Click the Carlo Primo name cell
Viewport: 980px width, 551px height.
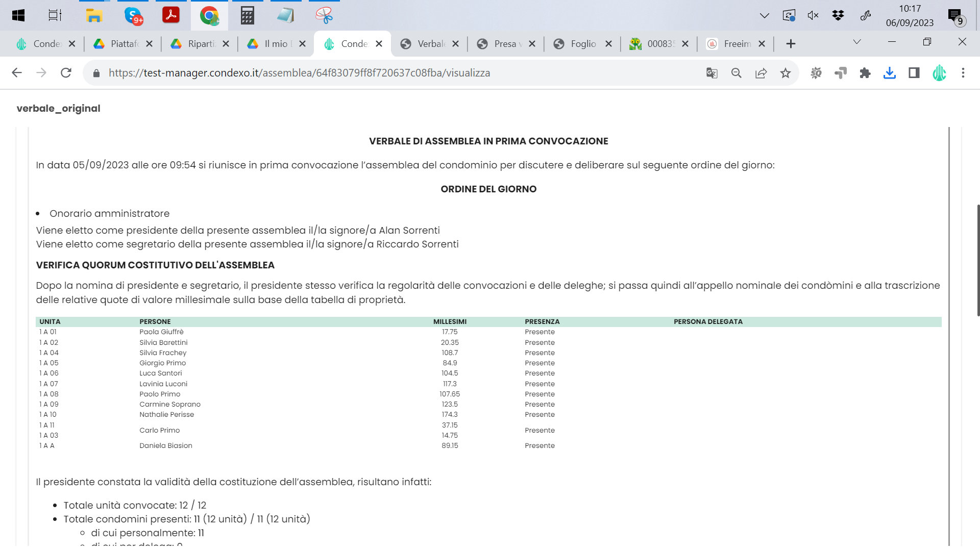click(x=159, y=430)
